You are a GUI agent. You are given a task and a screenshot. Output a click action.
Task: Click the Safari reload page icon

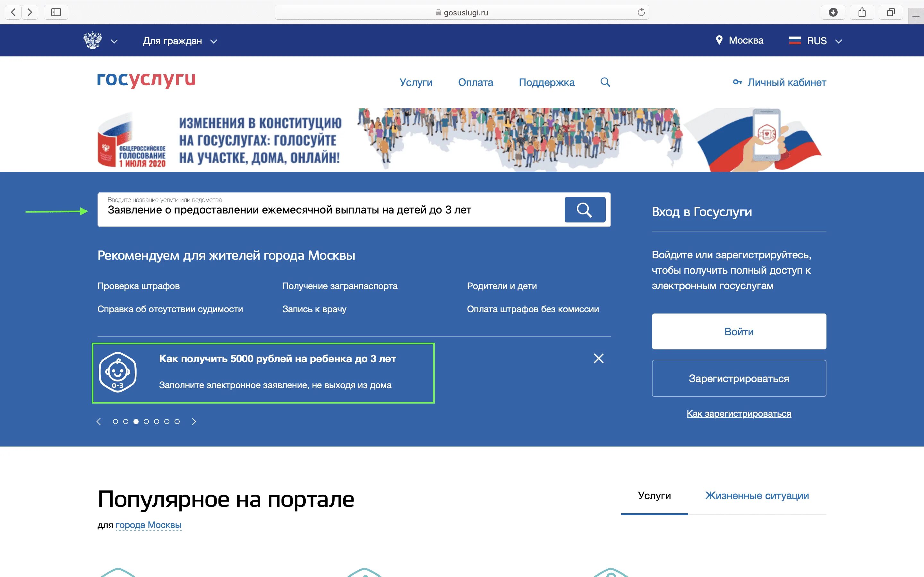641,12
